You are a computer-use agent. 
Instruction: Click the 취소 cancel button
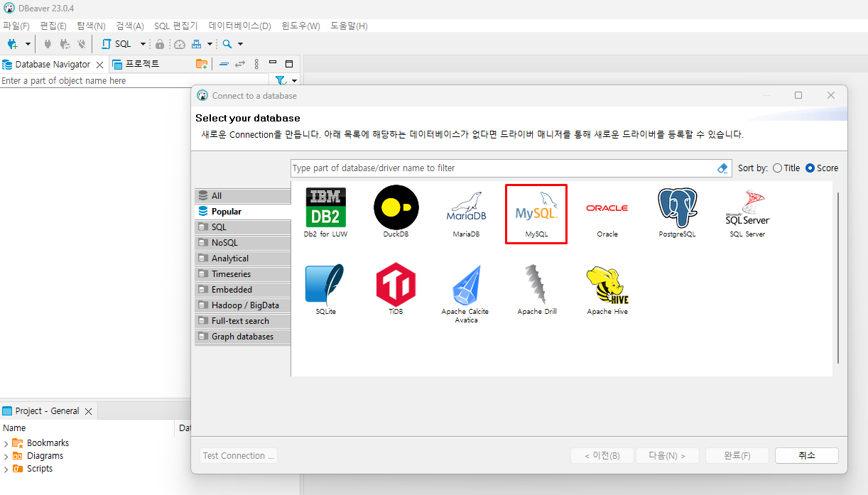click(x=807, y=456)
